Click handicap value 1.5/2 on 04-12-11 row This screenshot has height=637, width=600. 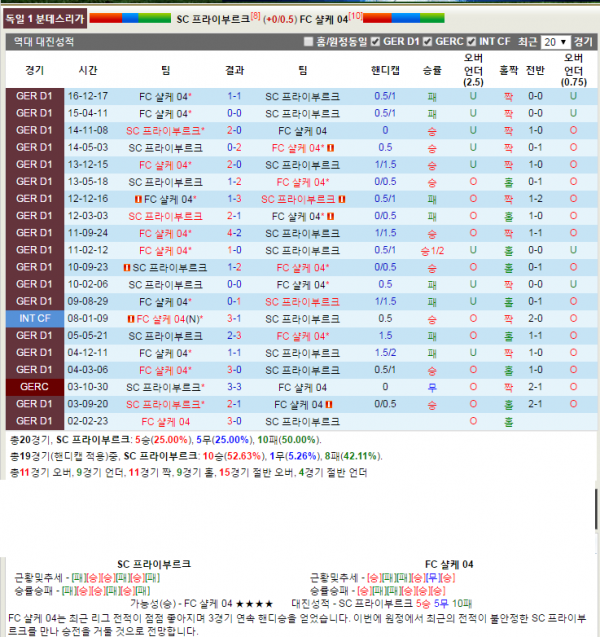point(385,353)
